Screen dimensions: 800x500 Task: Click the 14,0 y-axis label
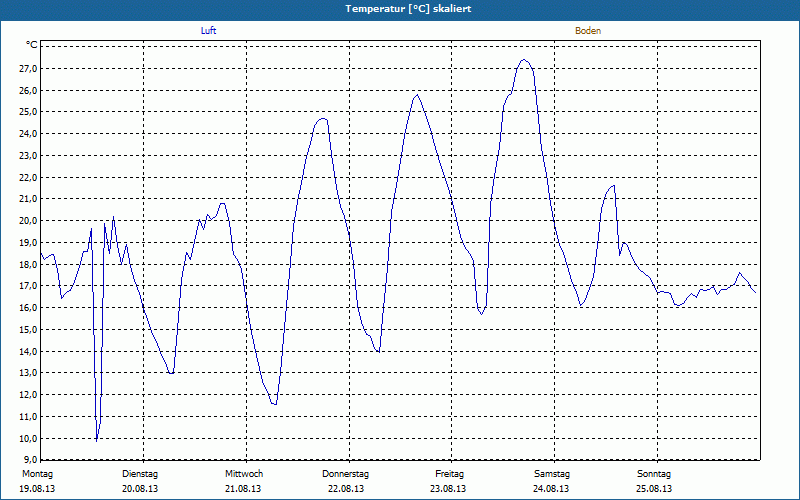(28, 352)
